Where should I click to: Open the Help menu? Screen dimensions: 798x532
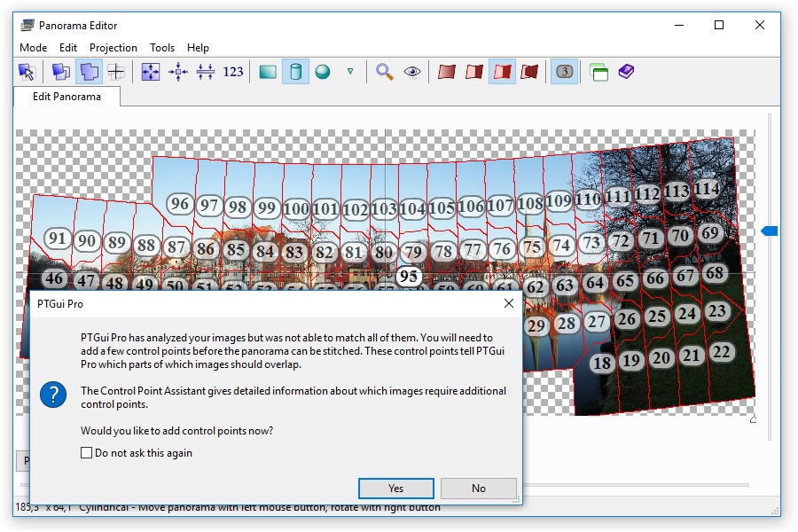(198, 47)
